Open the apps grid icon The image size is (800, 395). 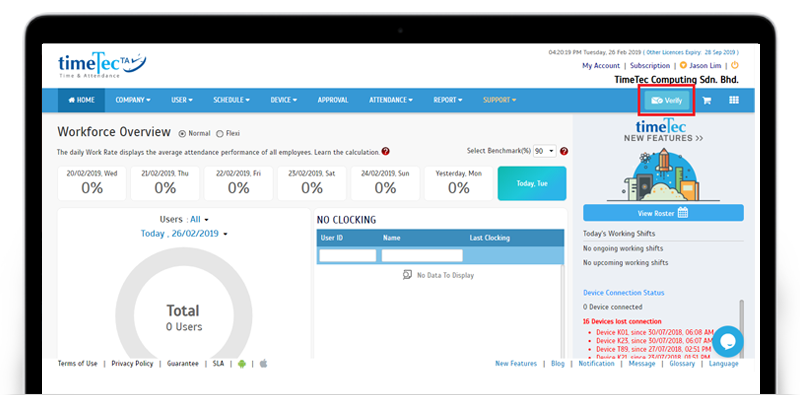pos(734,100)
